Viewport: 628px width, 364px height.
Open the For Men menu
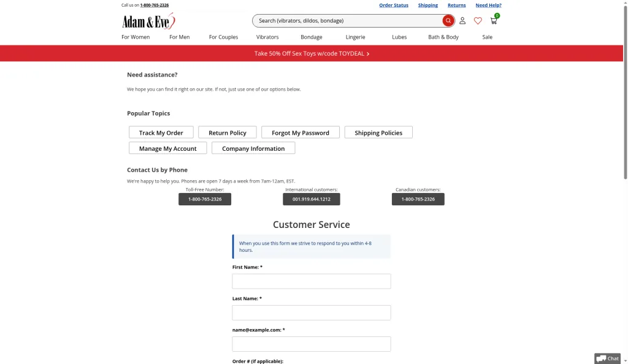[x=180, y=37]
